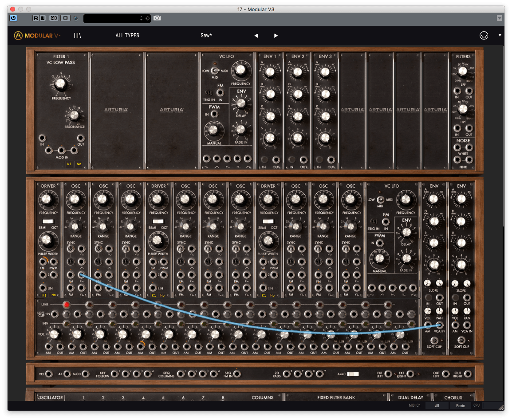
Task: Open the first Driver K1 keyboard follow selector
Action: pyautogui.click(x=44, y=295)
